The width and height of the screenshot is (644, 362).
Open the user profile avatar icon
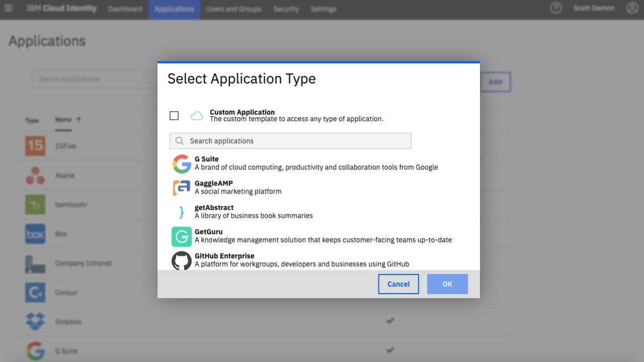click(632, 8)
